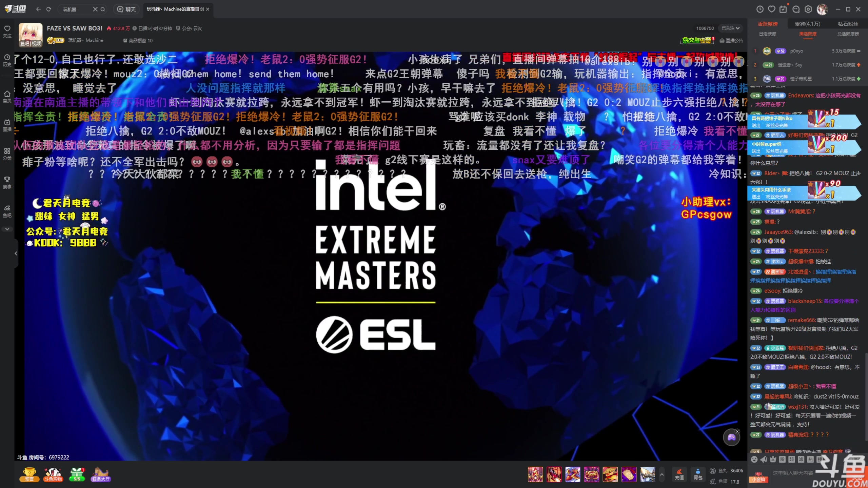
Task: Clear the search box text with X
Action: [95, 9]
